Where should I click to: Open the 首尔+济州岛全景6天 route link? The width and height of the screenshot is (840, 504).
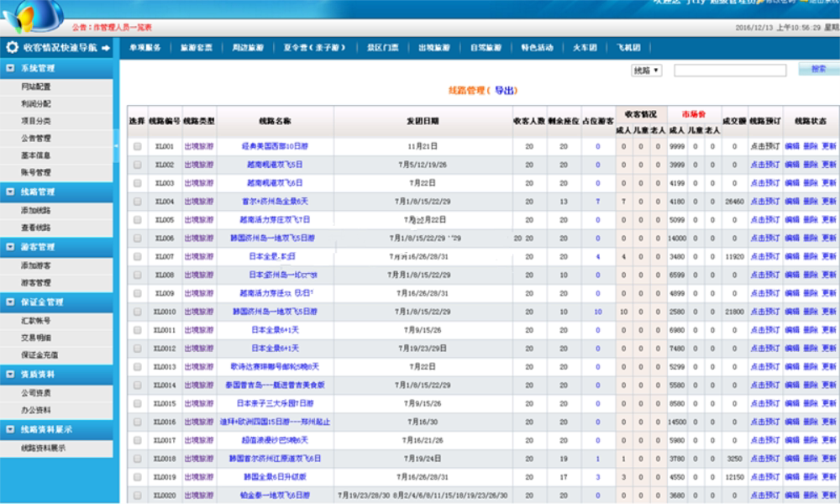[x=275, y=202]
